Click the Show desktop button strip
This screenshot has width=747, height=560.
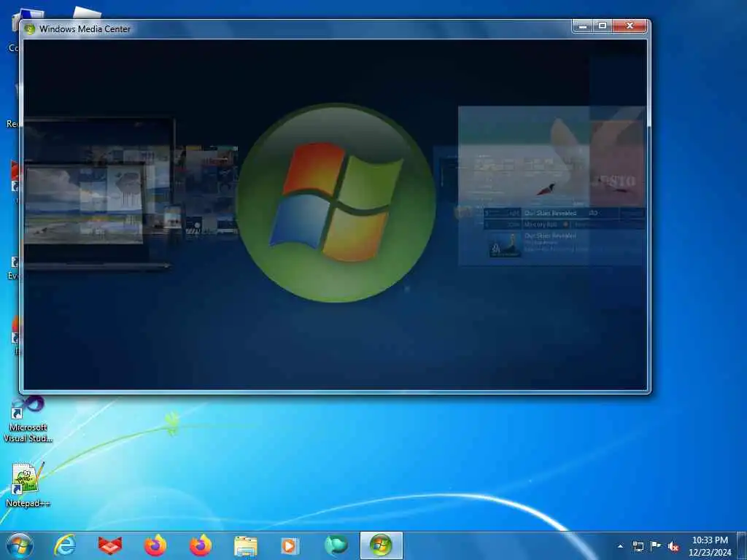point(742,545)
